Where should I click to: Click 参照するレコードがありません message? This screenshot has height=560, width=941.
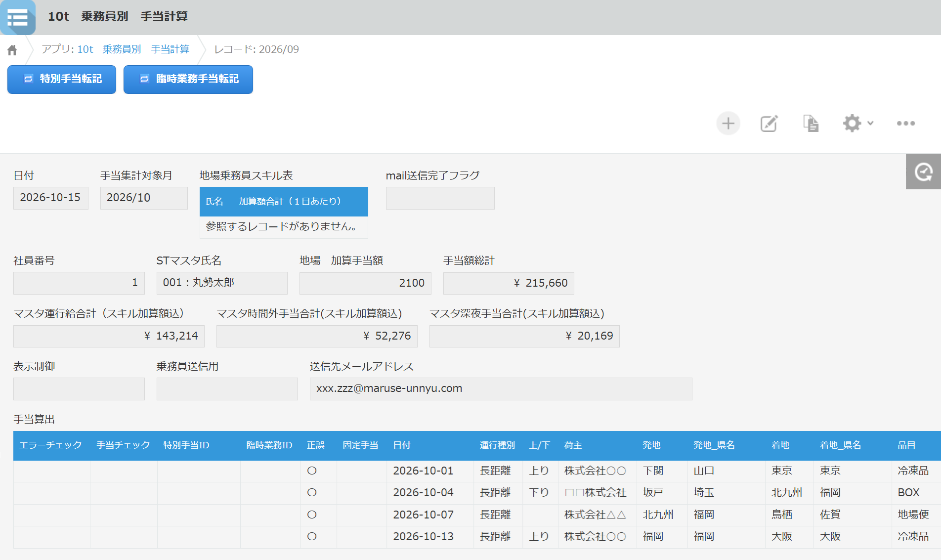(x=282, y=227)
